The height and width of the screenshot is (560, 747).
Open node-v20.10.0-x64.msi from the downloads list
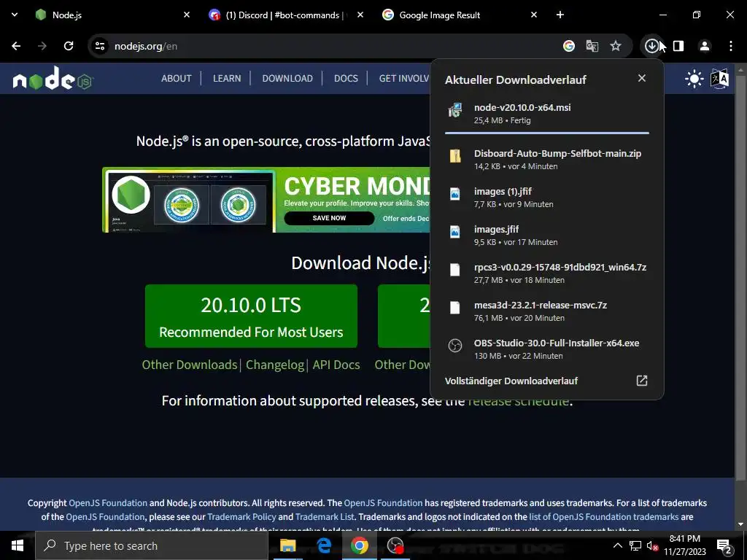(x=547, y=113)
